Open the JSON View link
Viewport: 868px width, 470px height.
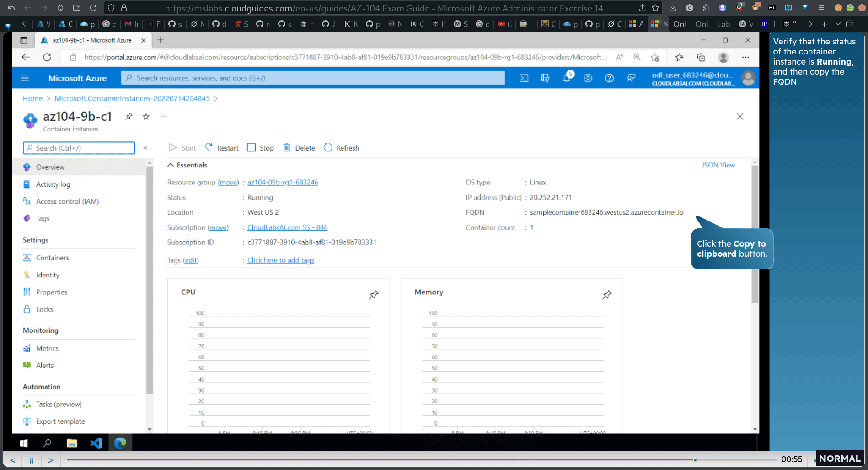(718, 165)
